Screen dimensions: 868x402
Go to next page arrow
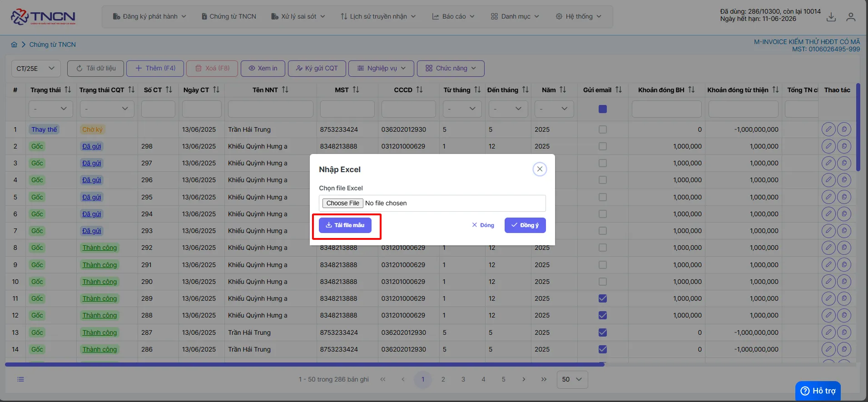[524, 379]
